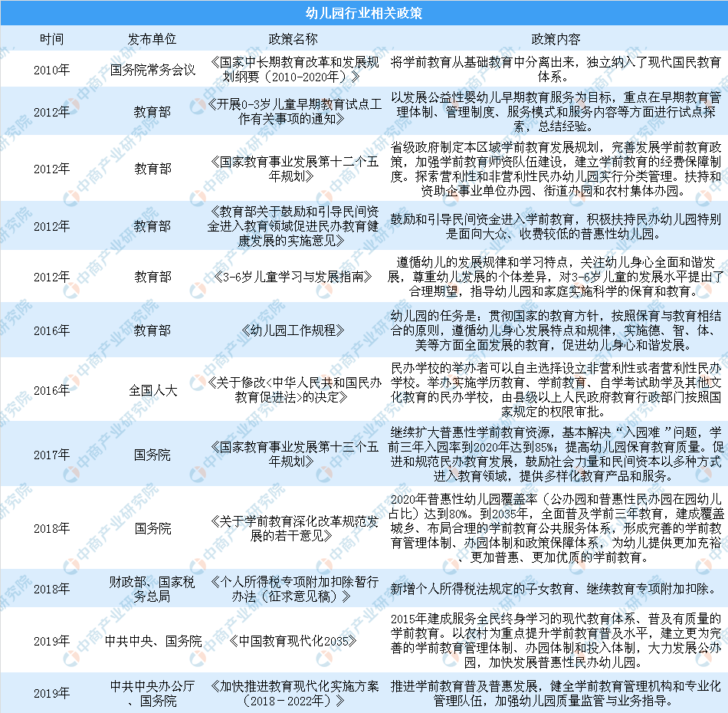
Task: Click content starting 民办学校的举办者可以自主选择
Action: [556, 390]
